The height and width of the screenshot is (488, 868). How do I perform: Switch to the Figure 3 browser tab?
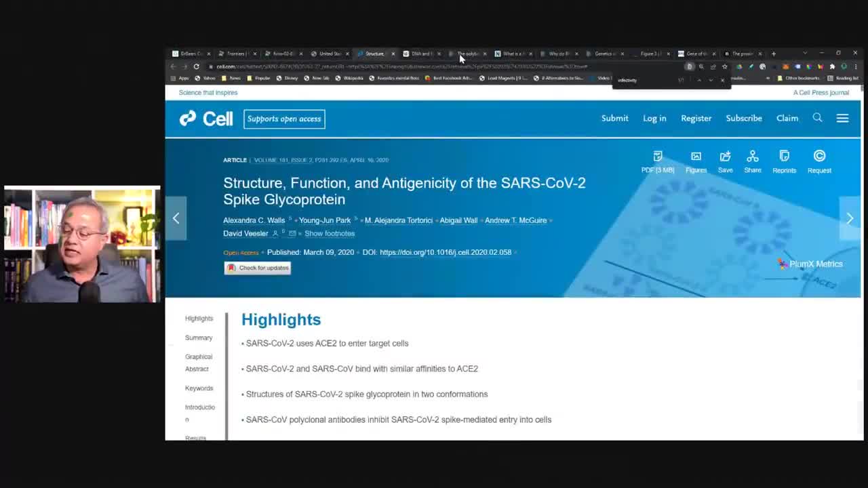click(650, 54)
